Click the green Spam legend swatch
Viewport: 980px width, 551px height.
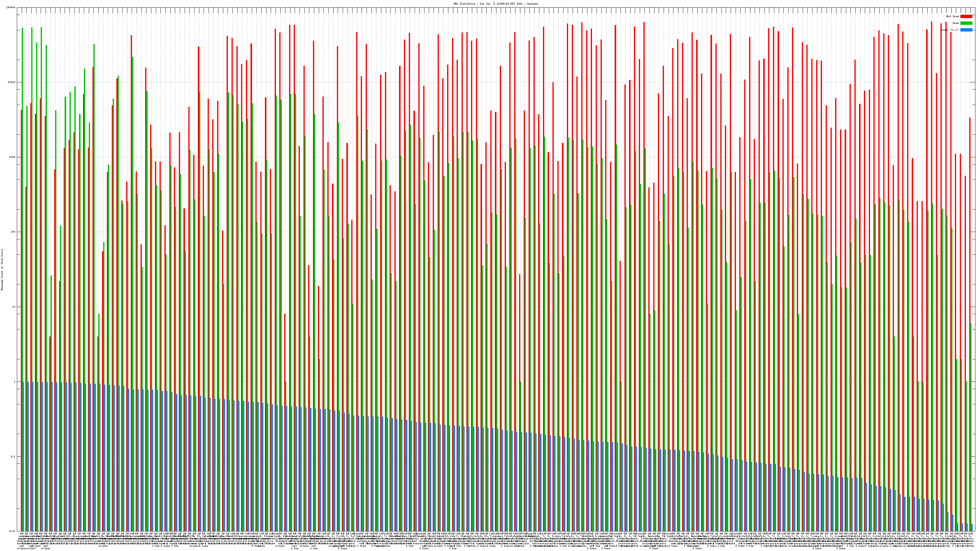pyautogui.click(x=966, y=23)
